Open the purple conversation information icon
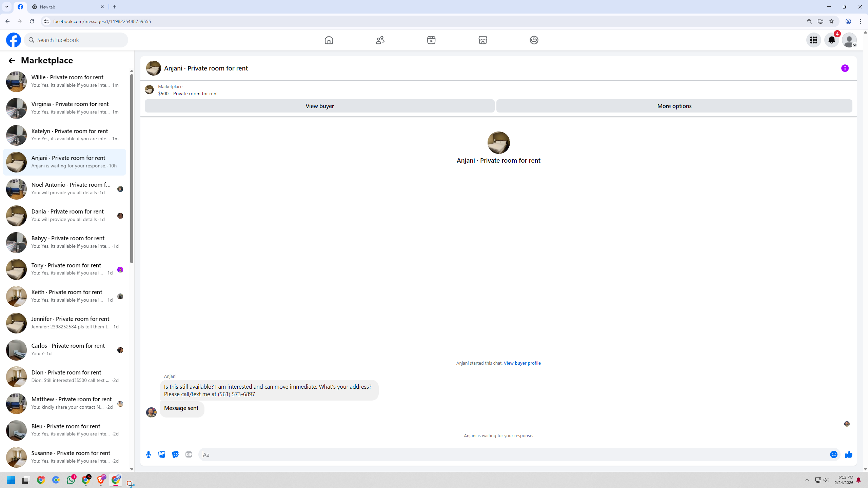Image resolution: width=868 pixels, height=488 pixels. pyautogui.click(x=845, y=68)
